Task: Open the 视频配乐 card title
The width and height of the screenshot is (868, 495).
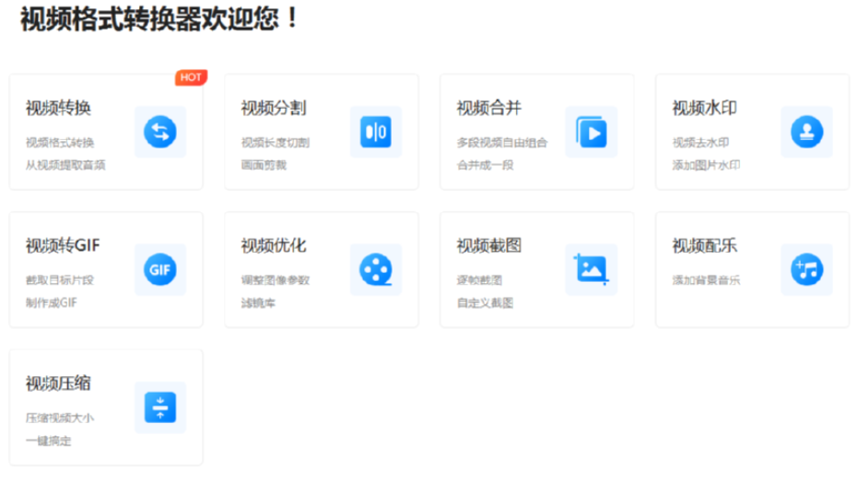Action: 704,245
